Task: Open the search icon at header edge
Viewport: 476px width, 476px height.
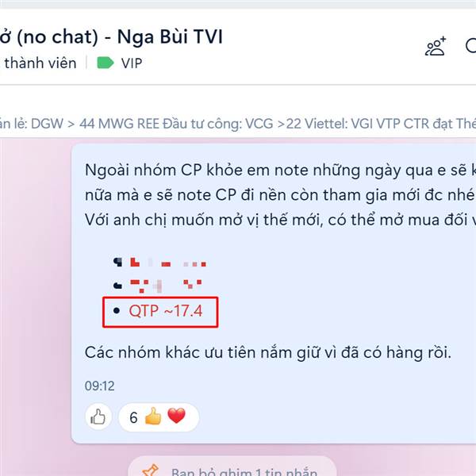Action: pos(470,46)
